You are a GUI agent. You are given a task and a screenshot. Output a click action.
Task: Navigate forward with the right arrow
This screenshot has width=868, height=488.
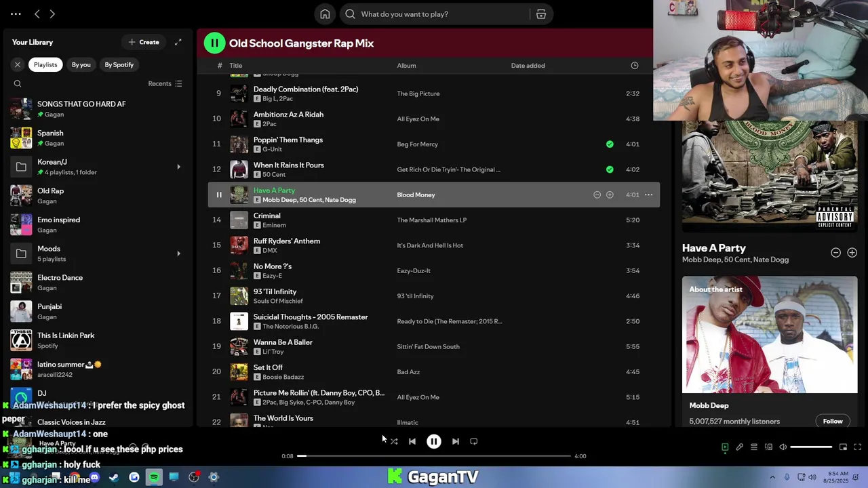point(52,14)
